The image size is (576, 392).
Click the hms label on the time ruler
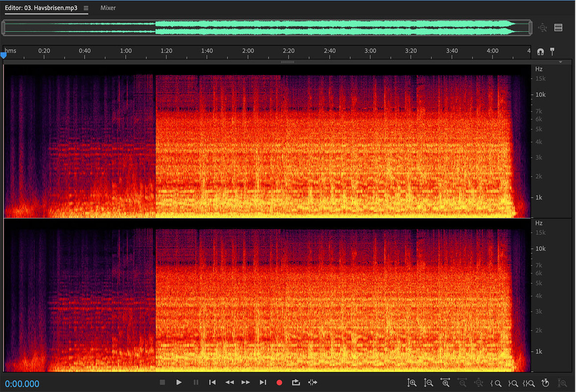(x=10, y=50)
